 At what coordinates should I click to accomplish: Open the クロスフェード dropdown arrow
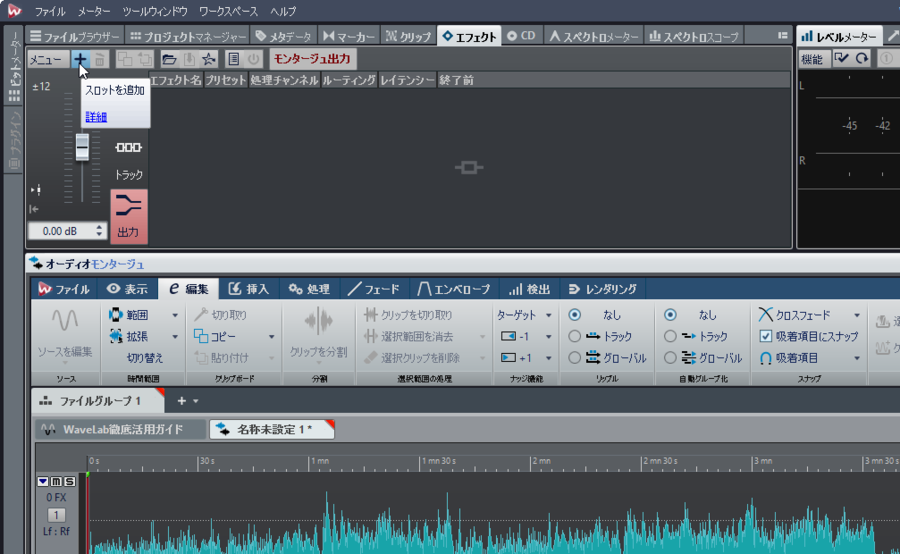tap(857, 315)
